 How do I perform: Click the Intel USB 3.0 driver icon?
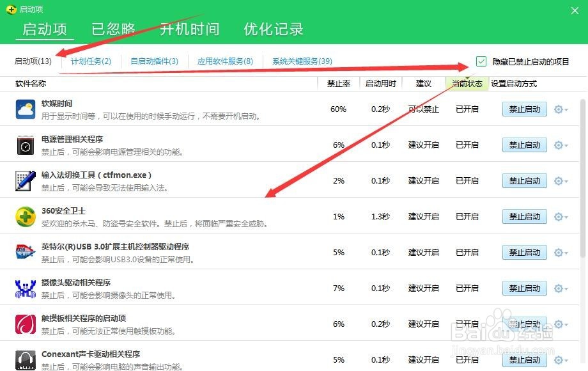click(26, 252)
